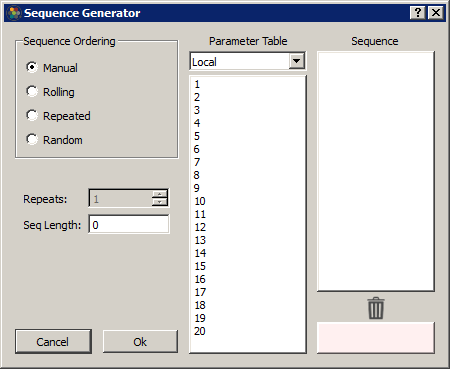Click the question mark help button

coord(418,13)
